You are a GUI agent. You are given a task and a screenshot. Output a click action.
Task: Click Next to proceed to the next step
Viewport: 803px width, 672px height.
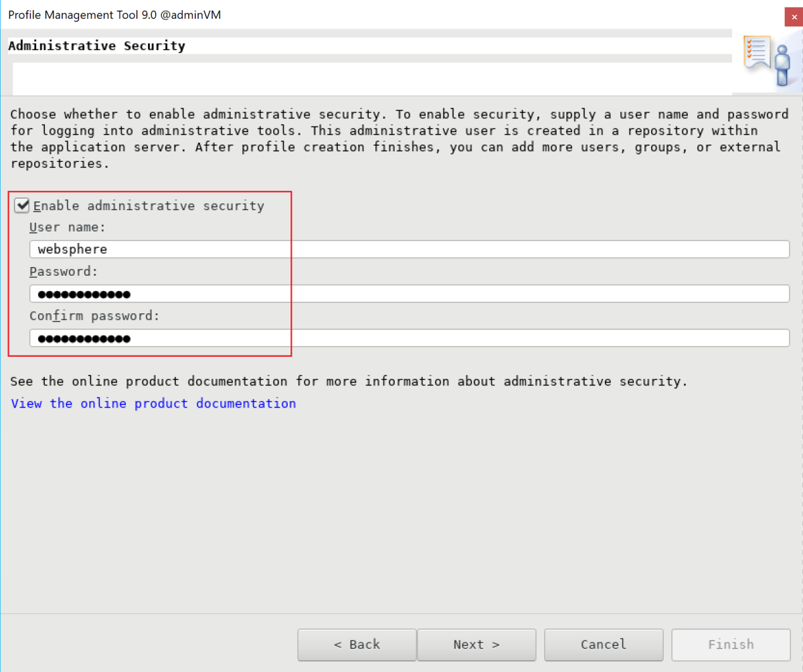click(476, 645)
